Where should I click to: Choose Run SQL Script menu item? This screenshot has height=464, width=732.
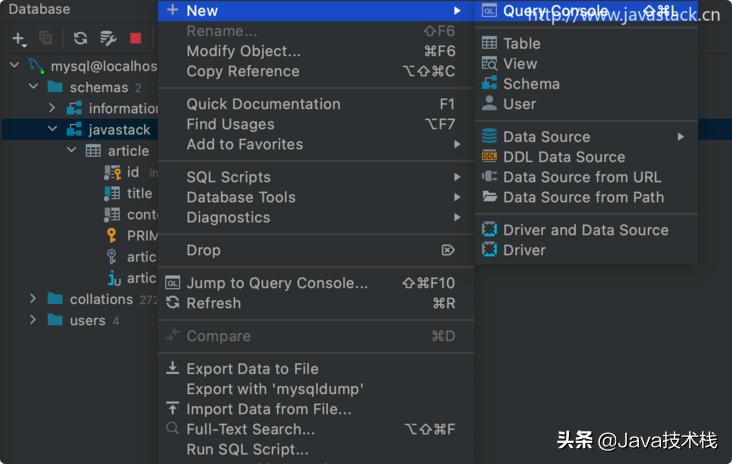pyautogui.click(x=316, y=449)
